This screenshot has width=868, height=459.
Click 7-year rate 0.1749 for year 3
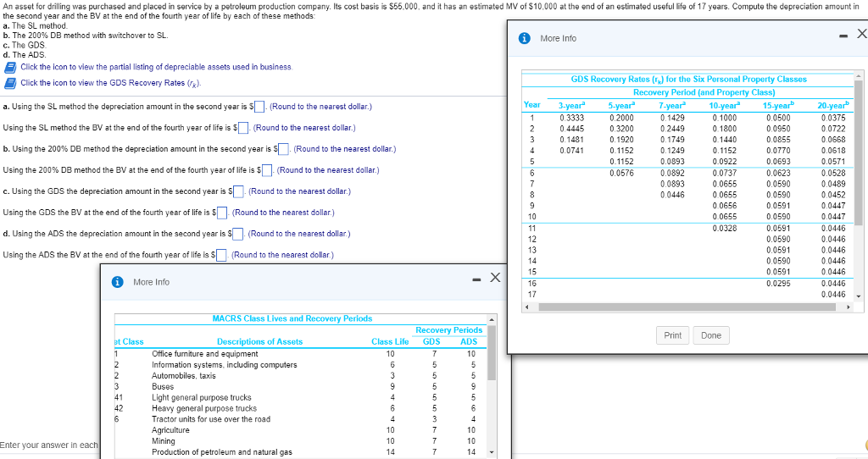[x=672, y=140]
